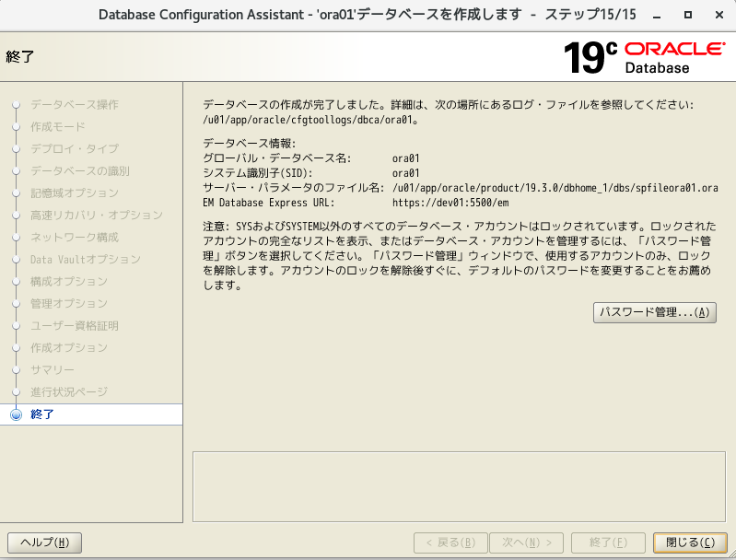
Task: Select データベース操作 step
Action: (x=75, y=104)
